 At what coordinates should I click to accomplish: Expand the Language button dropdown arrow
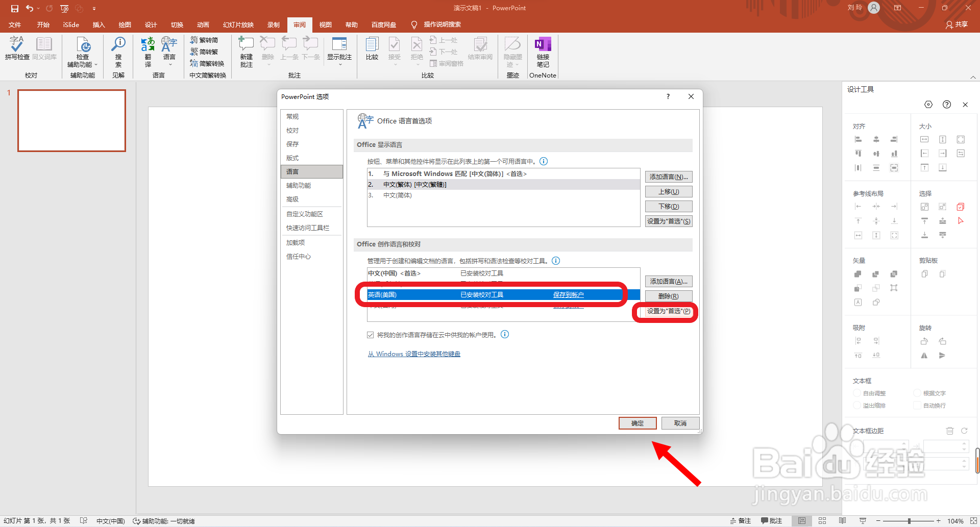click(x=170, y=65)
